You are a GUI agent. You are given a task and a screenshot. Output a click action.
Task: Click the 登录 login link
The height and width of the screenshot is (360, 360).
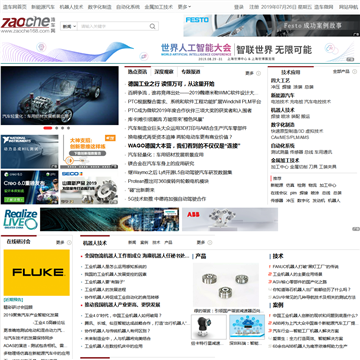coord(239,7)
